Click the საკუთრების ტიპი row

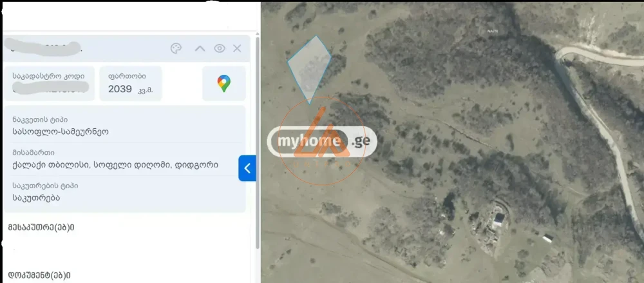(125, 192)
